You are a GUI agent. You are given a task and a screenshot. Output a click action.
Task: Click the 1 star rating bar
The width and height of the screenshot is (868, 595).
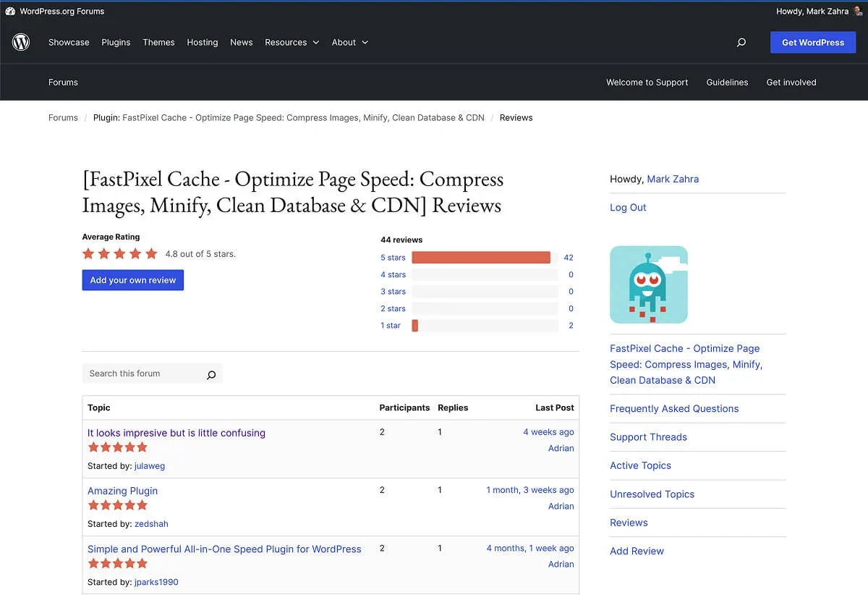(485, 326)
